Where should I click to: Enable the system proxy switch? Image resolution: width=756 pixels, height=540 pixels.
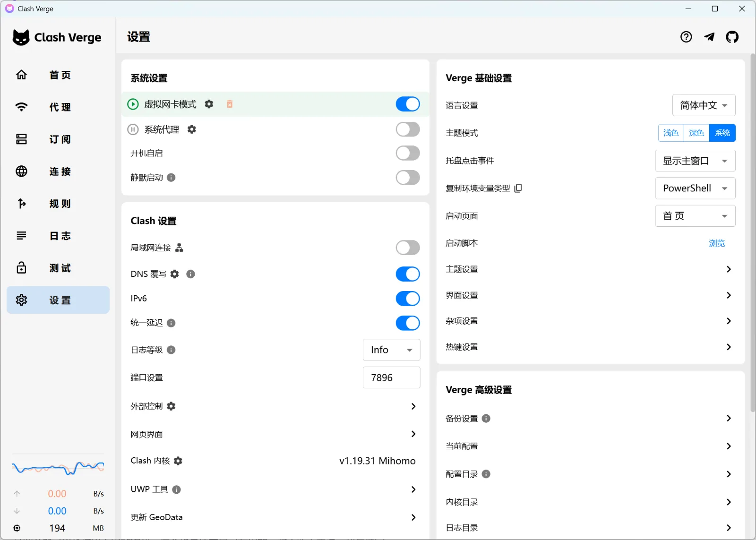point(408,129)
